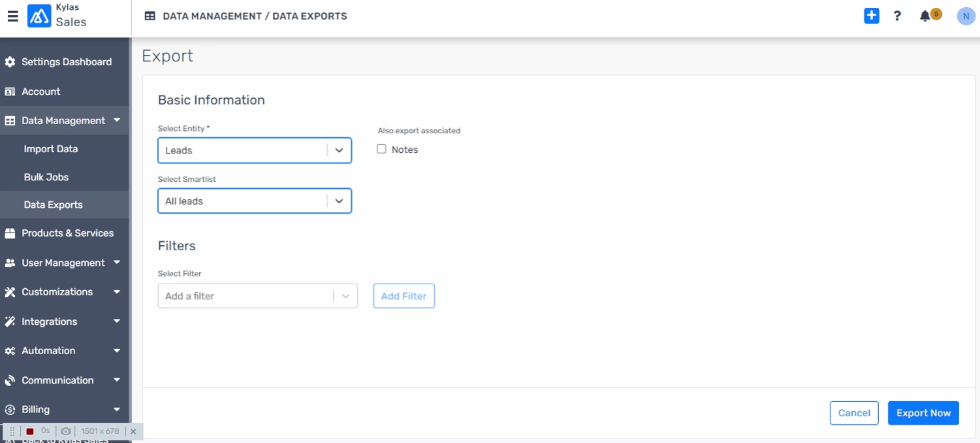
Task: Open the Select Smartlist dropdown showing All leads
Action: point(254,201)
